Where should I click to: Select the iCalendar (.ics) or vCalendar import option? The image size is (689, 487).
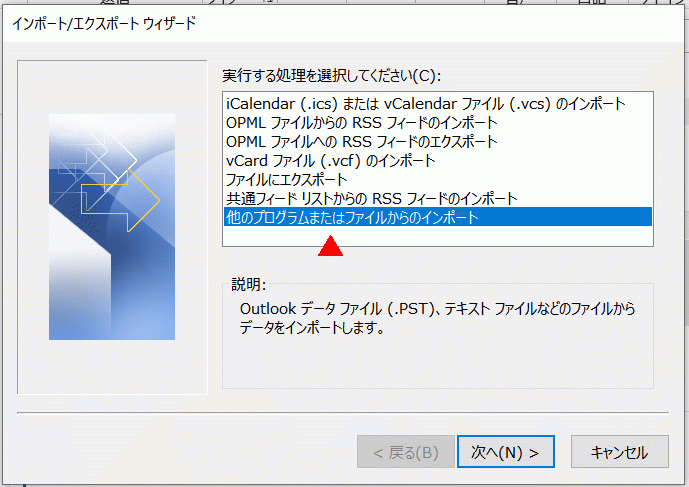438,104
